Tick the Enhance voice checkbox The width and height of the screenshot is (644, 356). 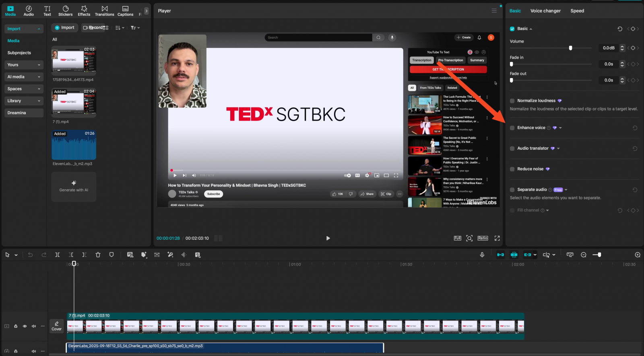512,128
